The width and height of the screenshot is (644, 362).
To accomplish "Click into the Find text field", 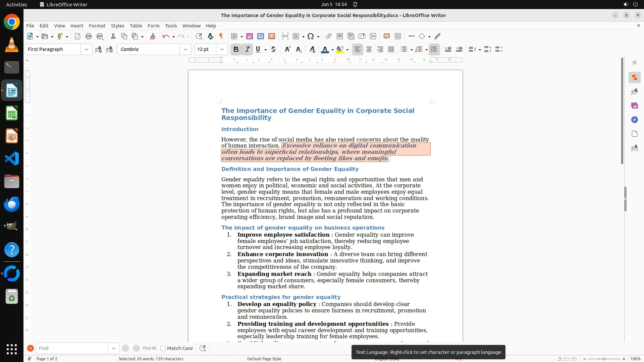I will pos(72,348).
